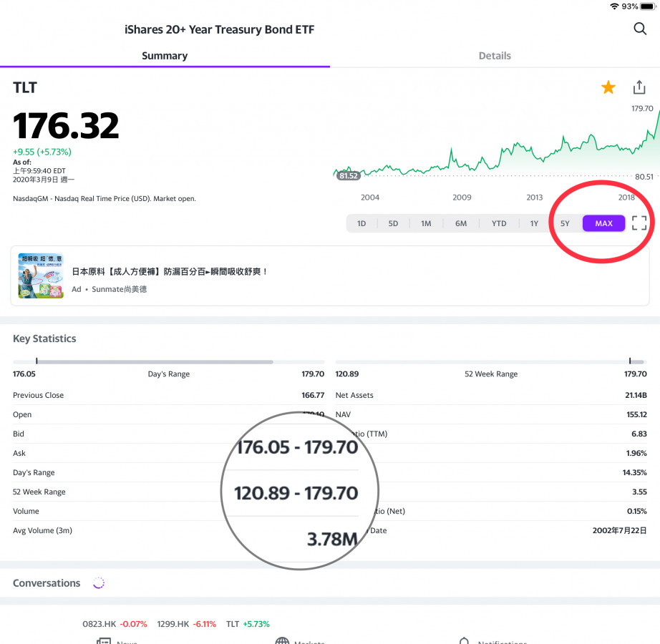
Task: Open TLT +5.73% ticker in bottom strip
Action: 248,624
